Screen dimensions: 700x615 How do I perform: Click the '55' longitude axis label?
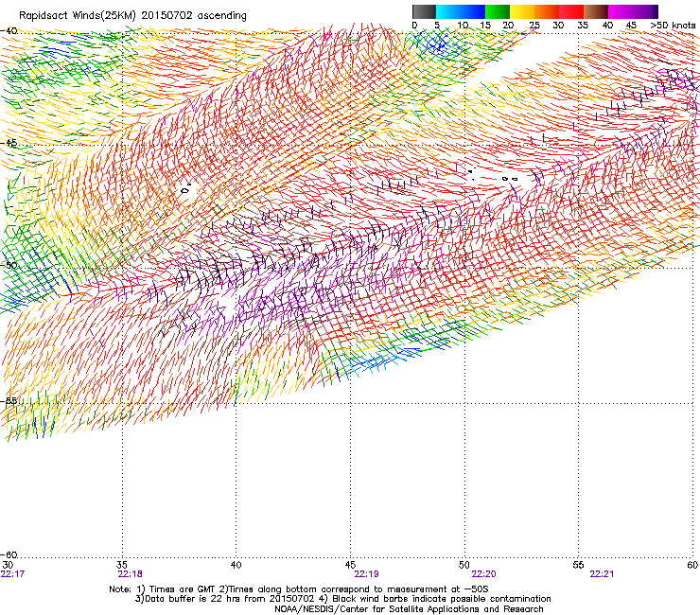578,565
